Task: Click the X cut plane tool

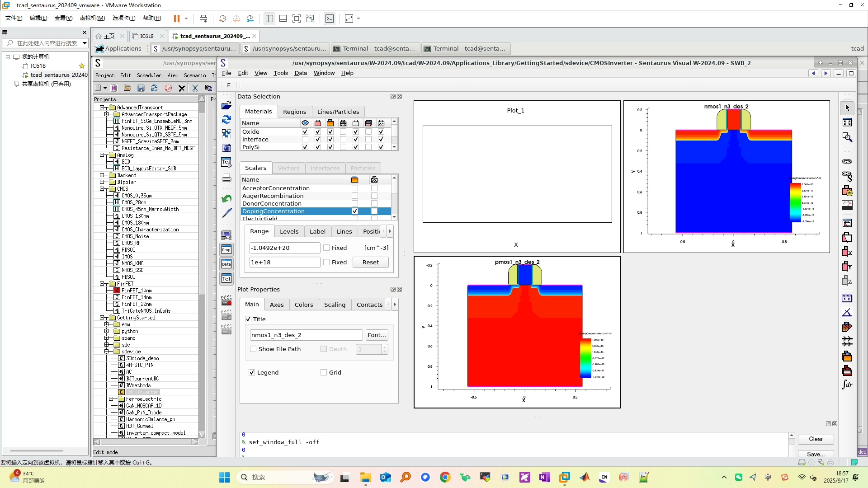Action: [847, 252]
